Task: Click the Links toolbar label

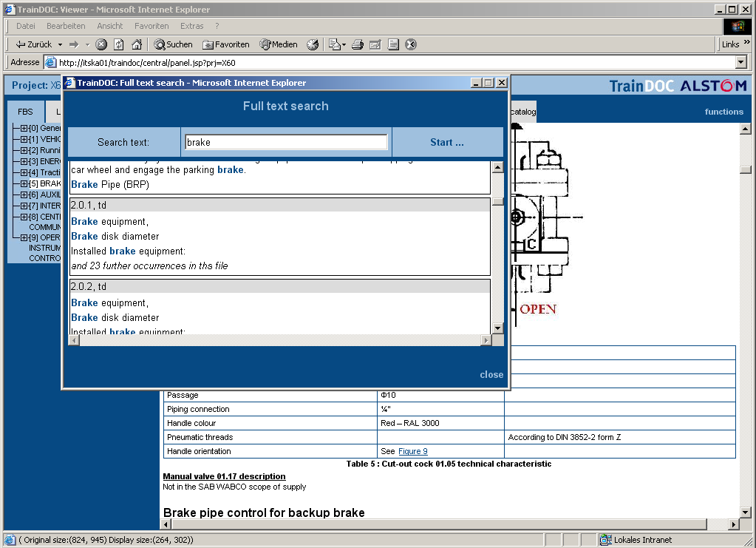Action: (730, 44)
